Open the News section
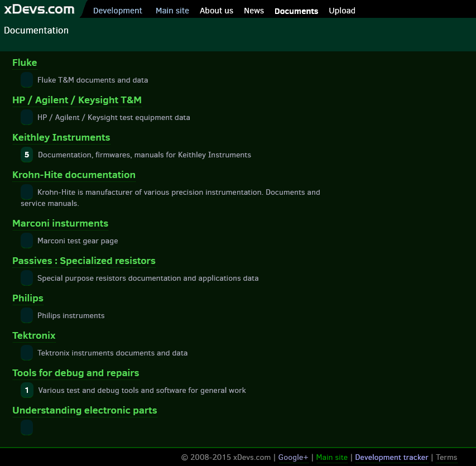This screenshot has height=466, width=476. [x=254, y=11]
